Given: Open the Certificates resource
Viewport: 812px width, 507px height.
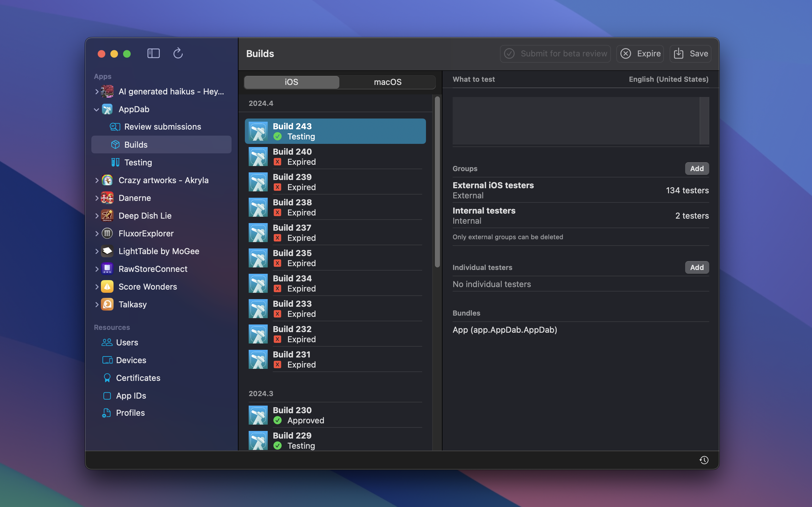Looking at the screenshot, I should [138, 378].
